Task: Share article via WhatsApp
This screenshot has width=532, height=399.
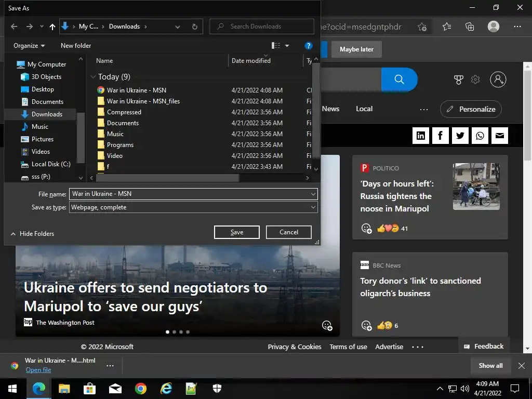Action: tap(480, 136)
